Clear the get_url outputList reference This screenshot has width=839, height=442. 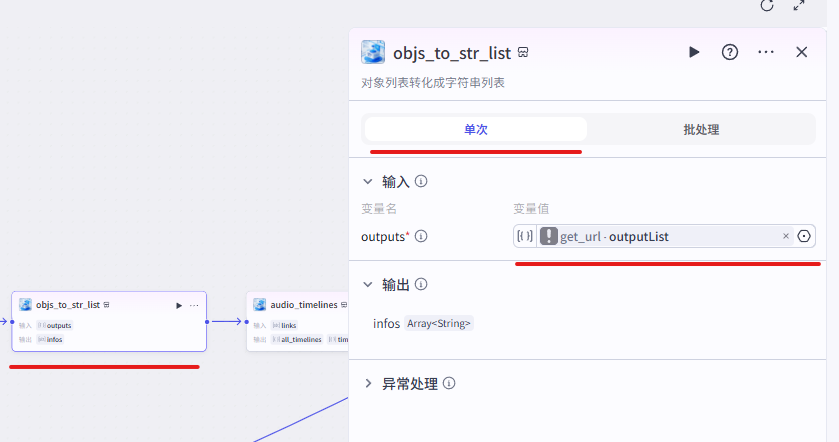click(785, 236)
